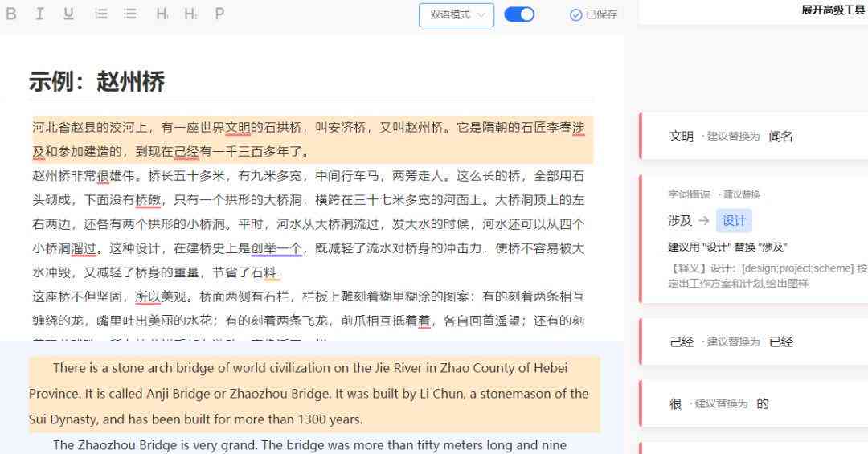Set heading level two (H2)

click(190, 14)
